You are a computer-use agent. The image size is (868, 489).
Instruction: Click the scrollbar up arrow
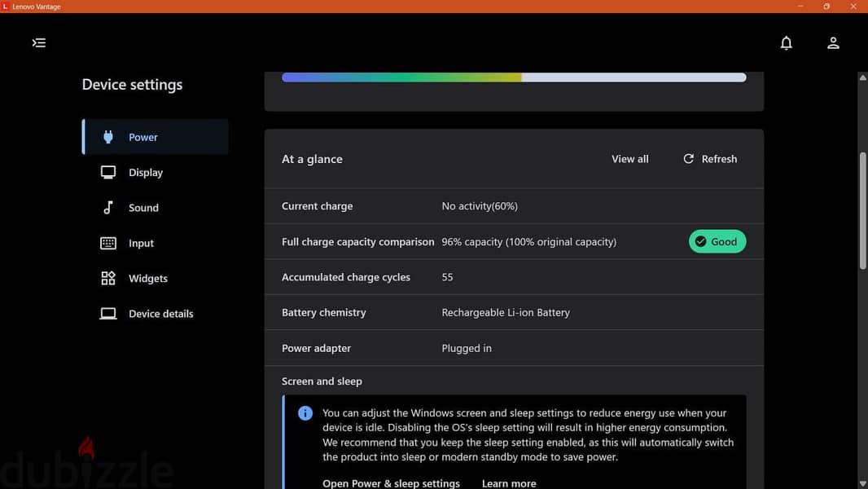click(x=862, y=77)
